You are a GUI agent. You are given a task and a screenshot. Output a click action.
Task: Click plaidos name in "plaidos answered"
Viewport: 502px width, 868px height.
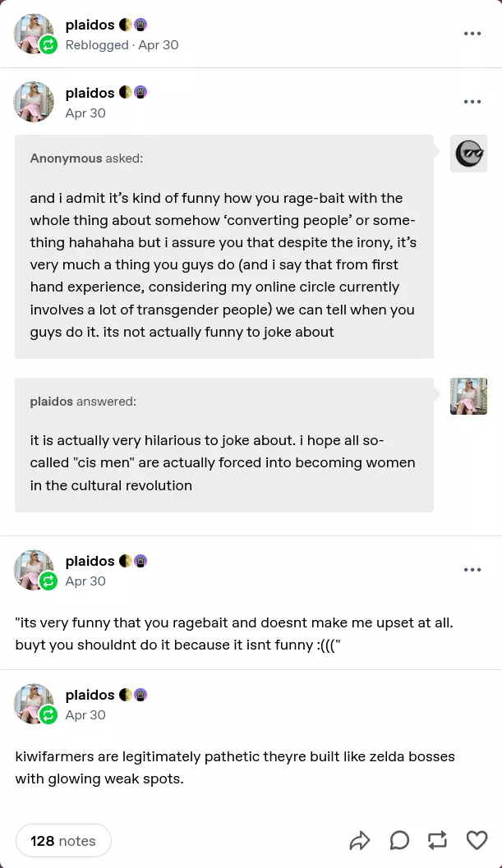tap(51, 402)
